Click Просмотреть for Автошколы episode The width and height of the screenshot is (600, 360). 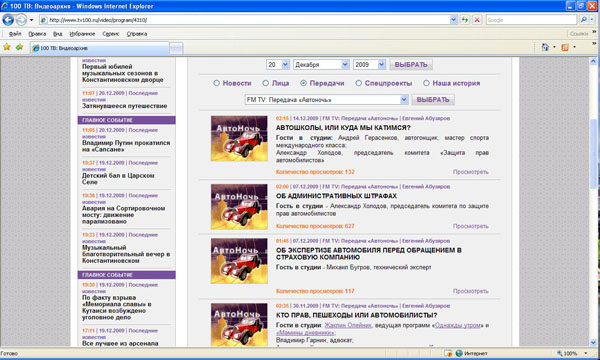pyautogui.click(x=471, y=172)
